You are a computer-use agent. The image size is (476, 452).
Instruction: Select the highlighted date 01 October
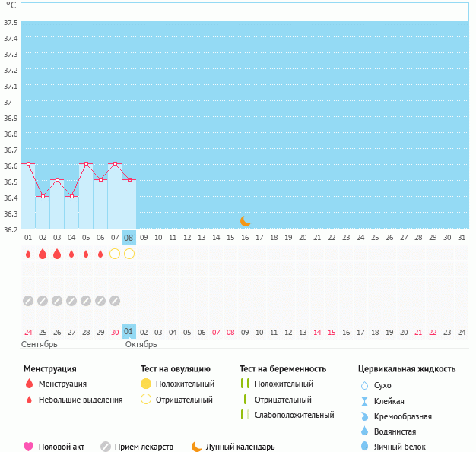coord(129,332)
